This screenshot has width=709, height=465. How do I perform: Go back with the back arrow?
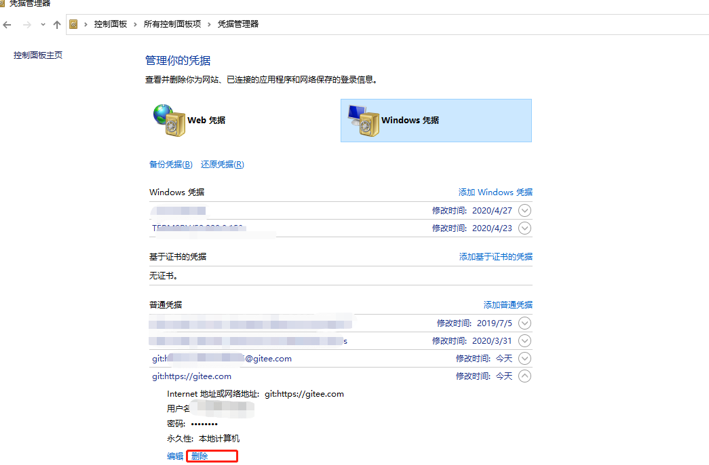(7, 25)
